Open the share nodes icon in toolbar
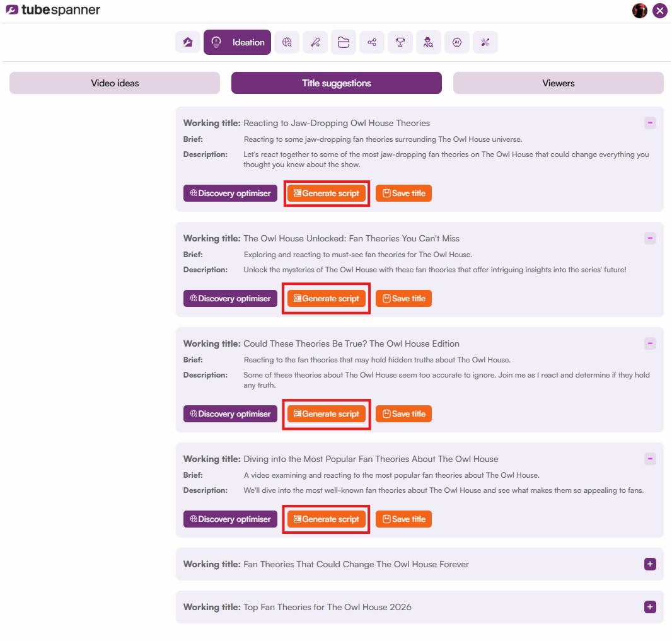672x641 pixels. 371,42
